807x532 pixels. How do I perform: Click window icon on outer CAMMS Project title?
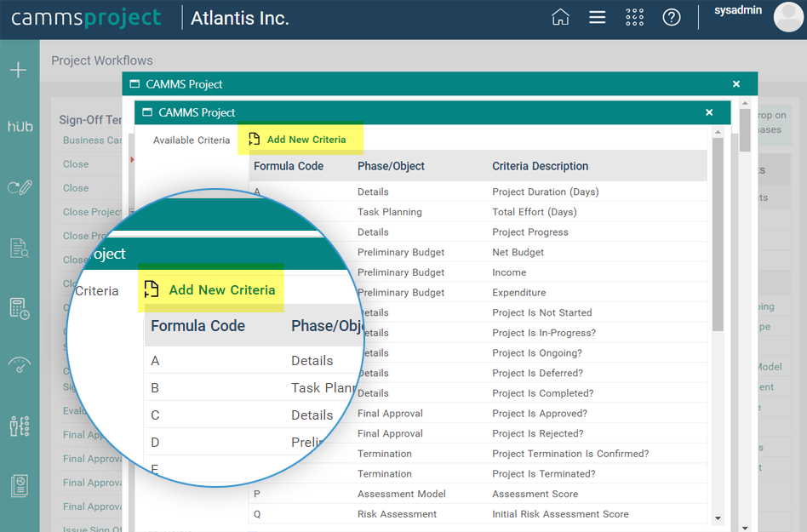[134, 84]
